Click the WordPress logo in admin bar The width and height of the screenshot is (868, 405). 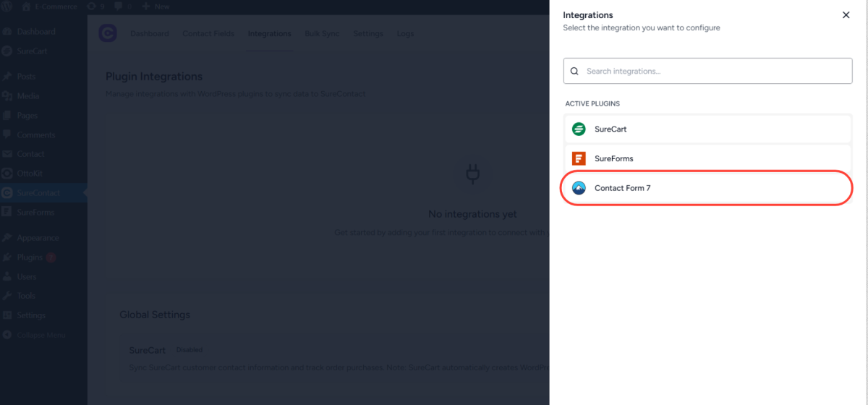[x=7, y=7]
